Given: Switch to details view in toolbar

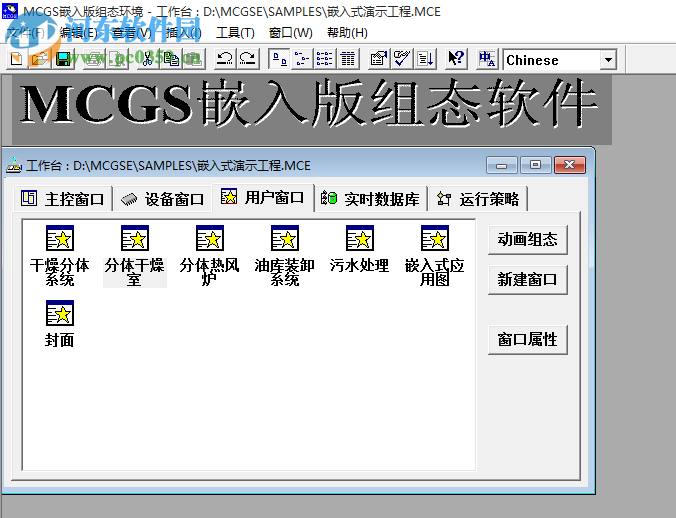Looking at the screenshot, I should coord(347,59).
